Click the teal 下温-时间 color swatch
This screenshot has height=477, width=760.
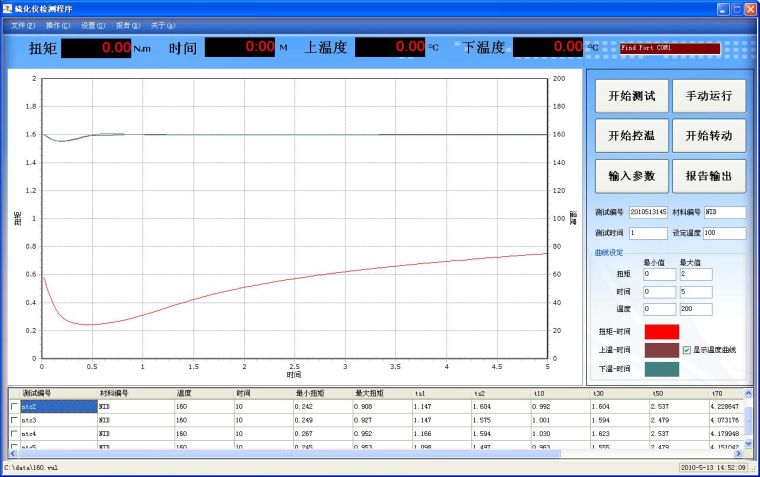pyautogui.click(x=661, y=369)
